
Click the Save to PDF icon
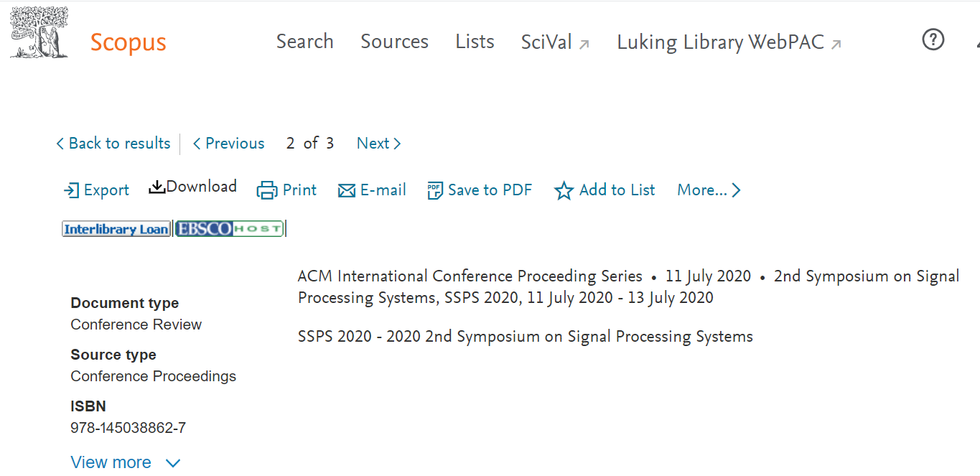pyautogui.click(x=434, y=190)
